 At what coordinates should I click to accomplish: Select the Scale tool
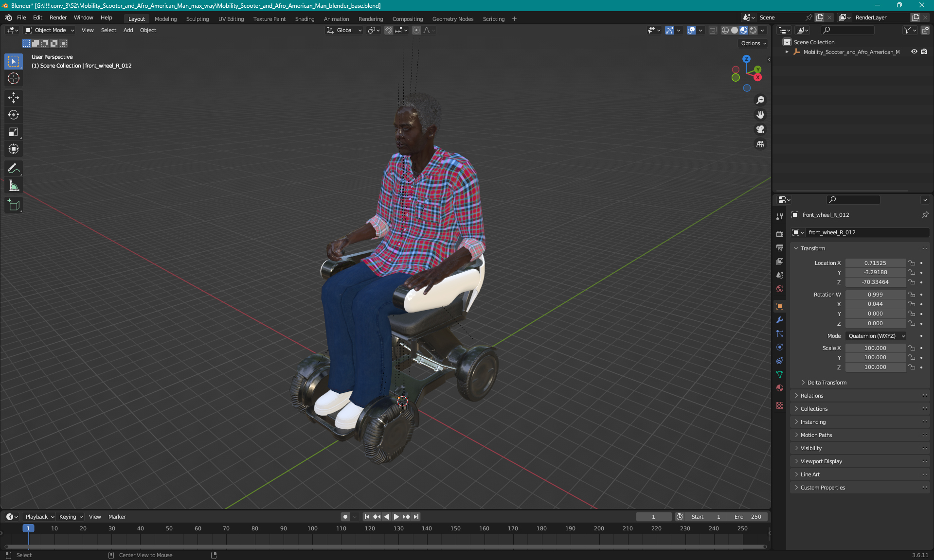(14, 132)
